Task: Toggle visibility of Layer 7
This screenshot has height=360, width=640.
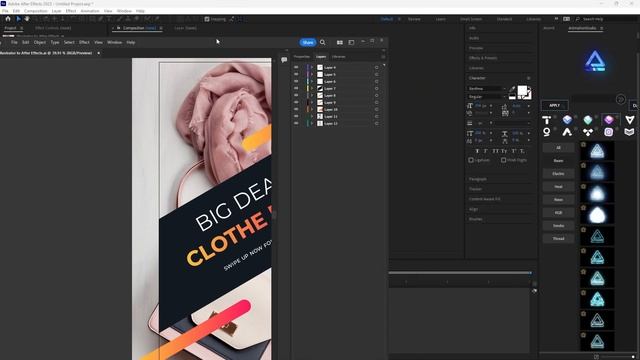Action: [x=296, y=88]
